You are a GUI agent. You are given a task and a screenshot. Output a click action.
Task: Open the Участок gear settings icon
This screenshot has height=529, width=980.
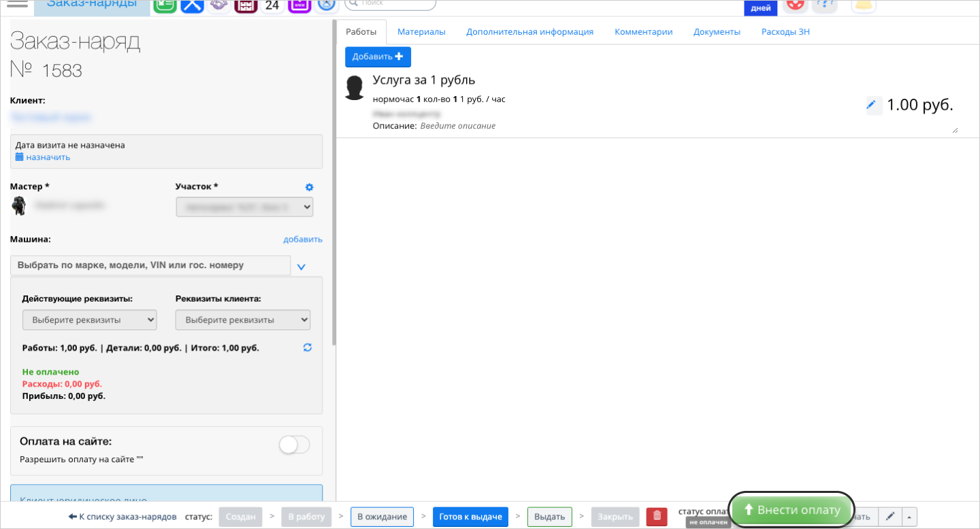[x=309, y=187]
